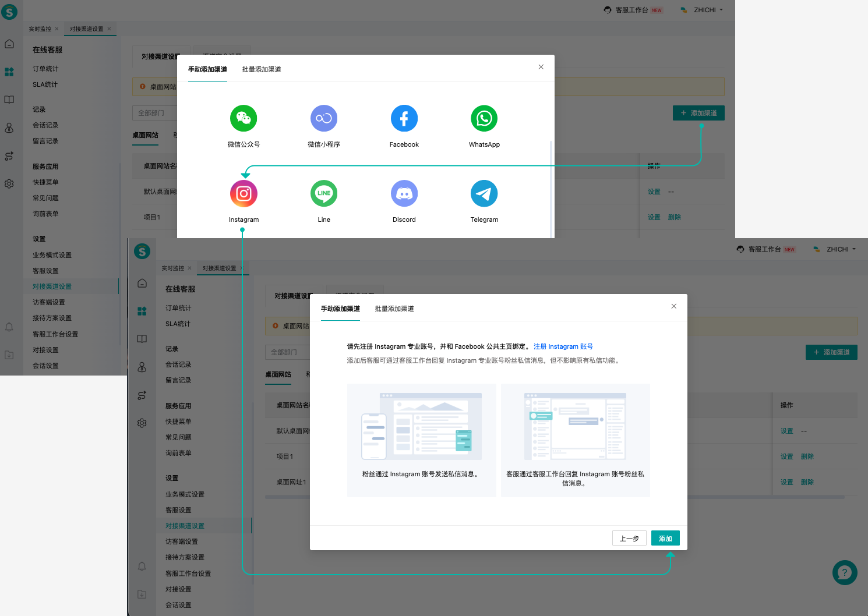Screen dimensions: 868x616
Task: Switch to 批量添加渠道 tab in upper dialog
Action: [262, 69]
